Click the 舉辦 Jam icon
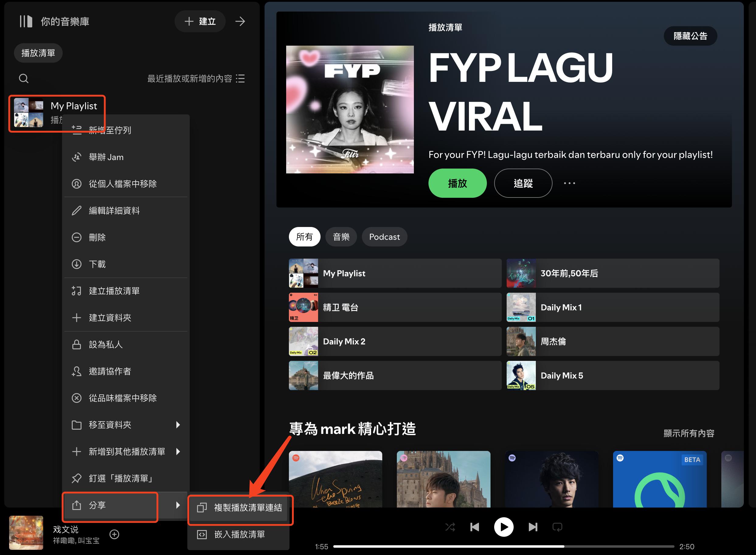 [77, 157]
